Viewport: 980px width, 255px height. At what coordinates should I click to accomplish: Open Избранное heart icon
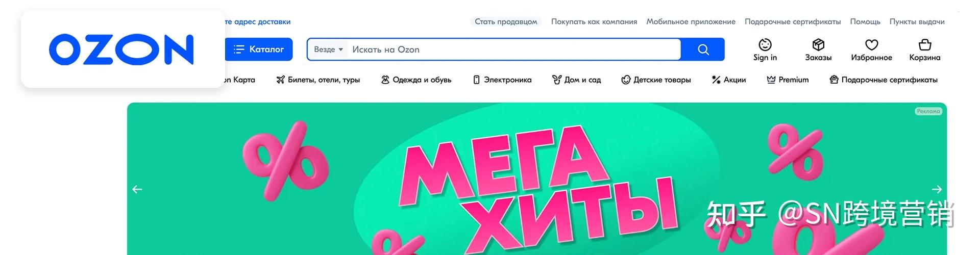[871, 45]
